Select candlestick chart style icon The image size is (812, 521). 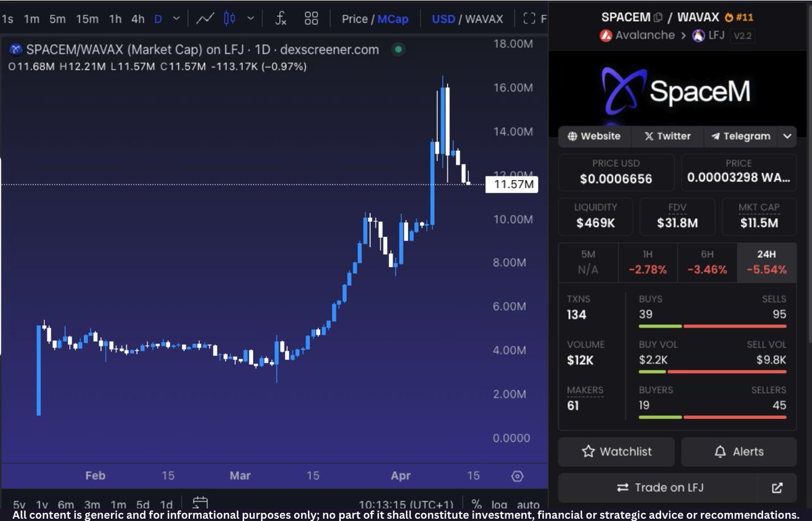(x=229, y=19)
